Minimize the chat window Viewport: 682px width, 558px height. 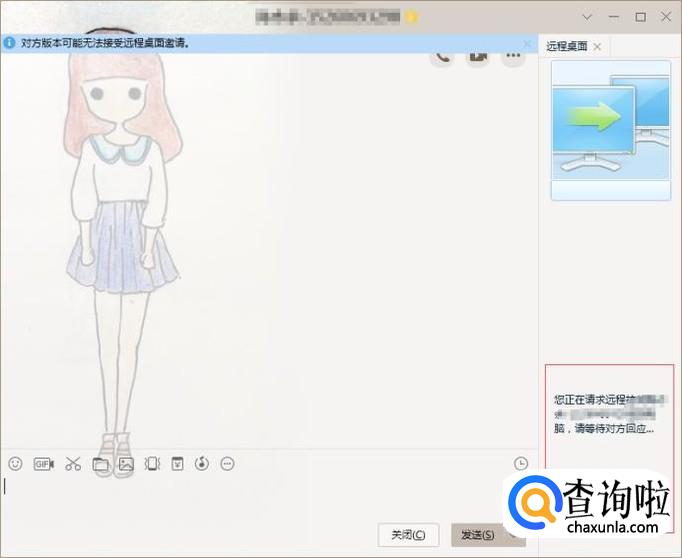click(614, 17)
